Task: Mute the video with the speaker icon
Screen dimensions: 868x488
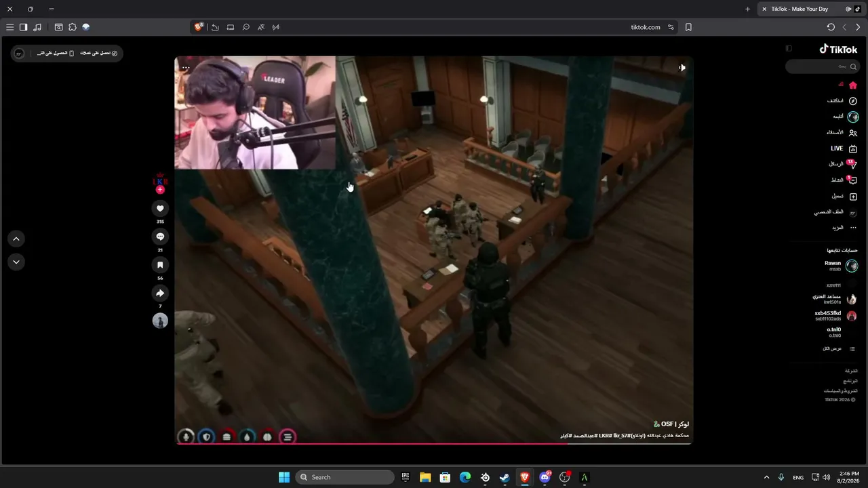Action: [x=682, y=68]
